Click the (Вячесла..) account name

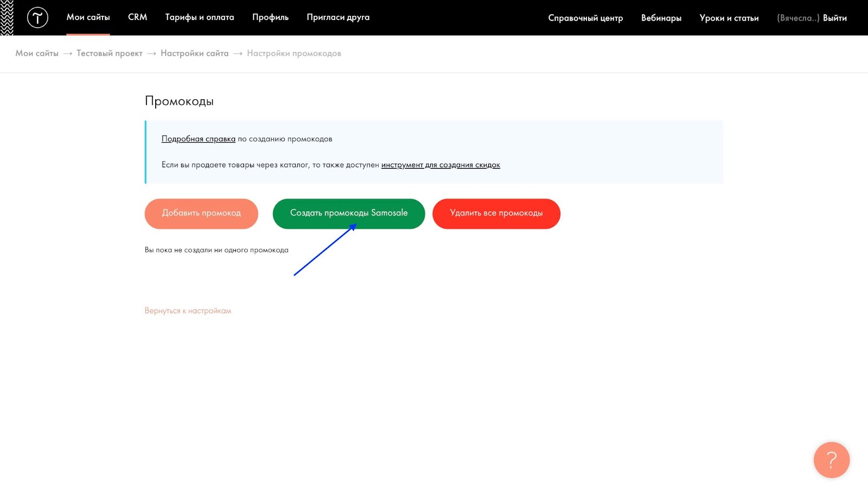coord(798,18)
